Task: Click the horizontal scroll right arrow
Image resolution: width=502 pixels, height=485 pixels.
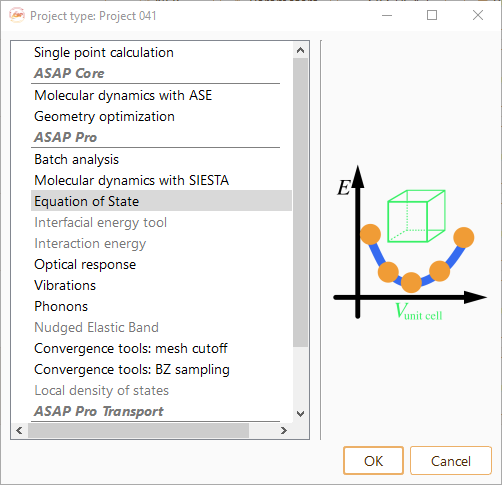Action: click(284, 430)
